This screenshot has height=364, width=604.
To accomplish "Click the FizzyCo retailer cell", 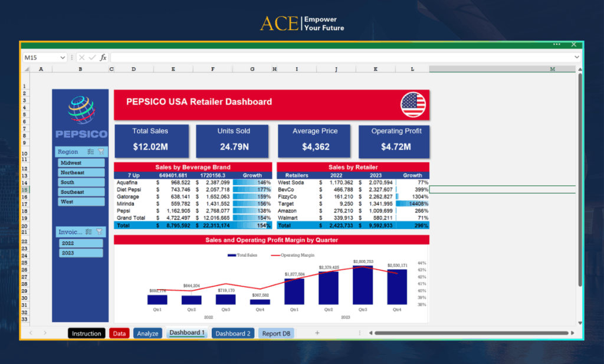I will [287, 196].
